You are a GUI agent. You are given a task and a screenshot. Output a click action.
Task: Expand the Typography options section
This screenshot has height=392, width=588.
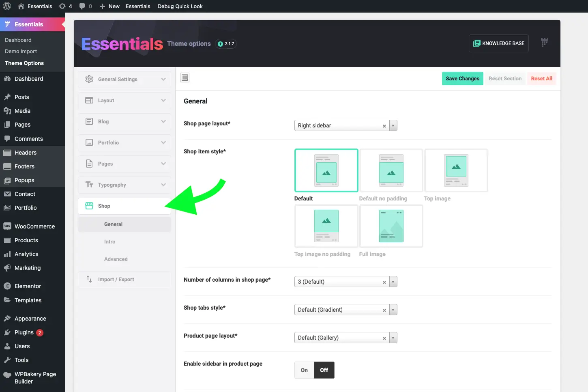click(124, 185)
